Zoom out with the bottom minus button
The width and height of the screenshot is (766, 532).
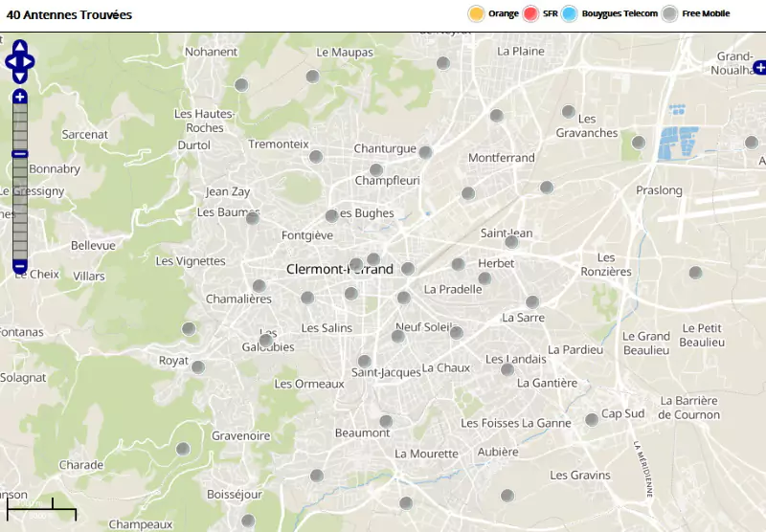point(20,266)
